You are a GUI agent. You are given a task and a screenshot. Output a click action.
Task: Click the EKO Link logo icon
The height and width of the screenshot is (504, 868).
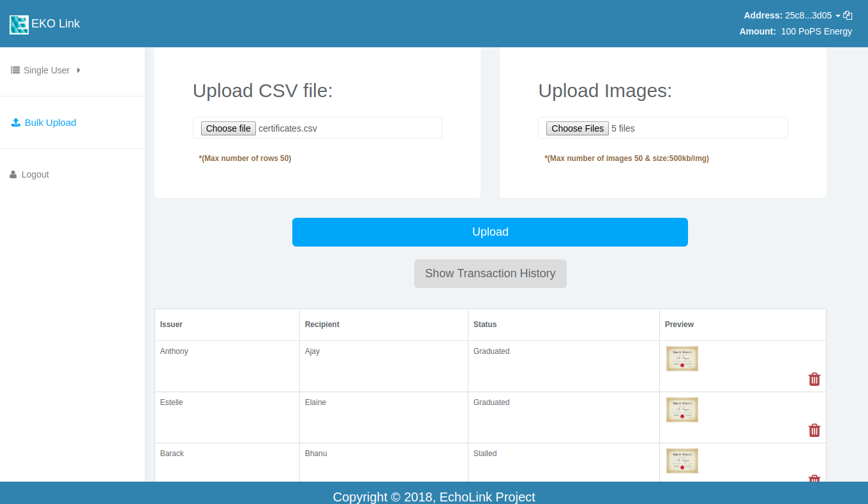pos(19,24)
